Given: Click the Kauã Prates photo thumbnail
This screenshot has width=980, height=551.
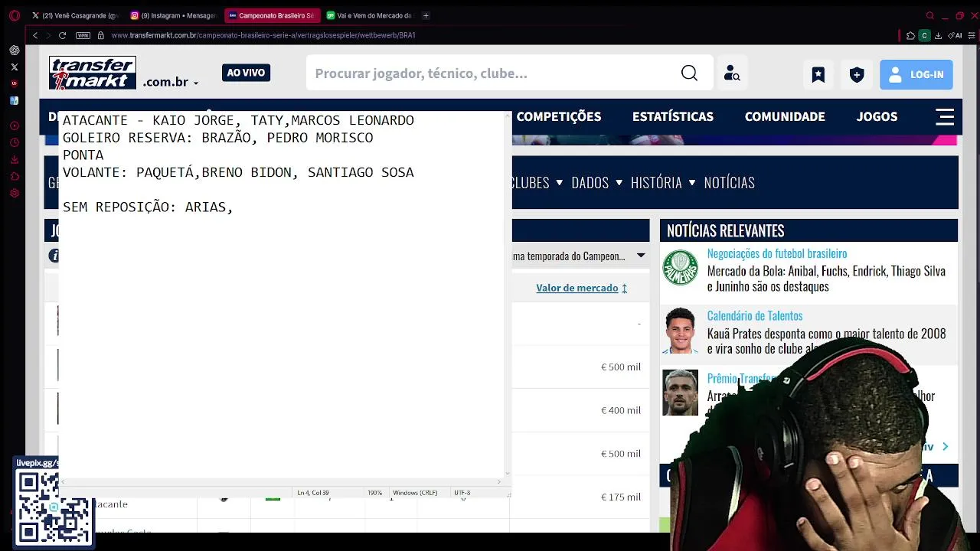Looking at the screenshot, I should coord(680,331).
